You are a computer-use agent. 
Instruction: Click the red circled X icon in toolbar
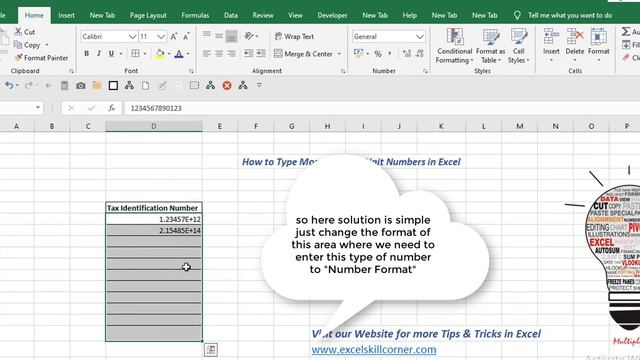(x=227, y=85)
